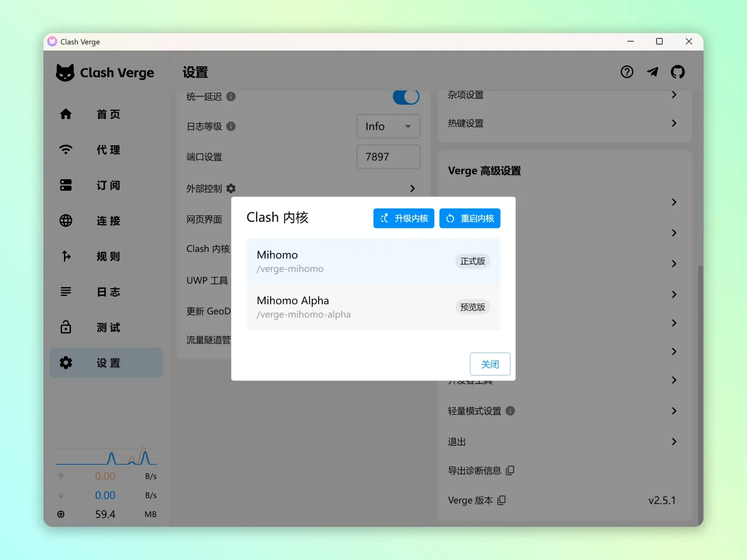
Task: Click the upload arrow icon in traffic panel
Action: click(x=61, y=476)
